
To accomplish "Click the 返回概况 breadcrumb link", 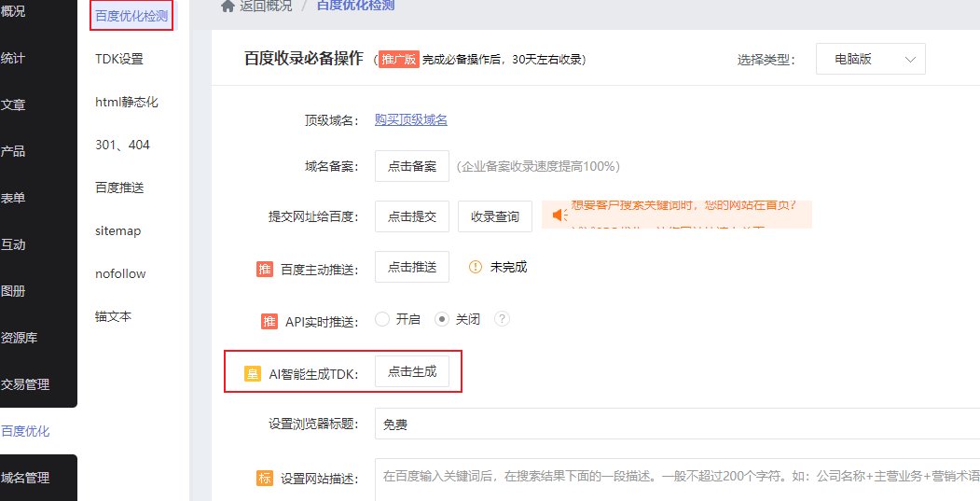I will [266, 7].
